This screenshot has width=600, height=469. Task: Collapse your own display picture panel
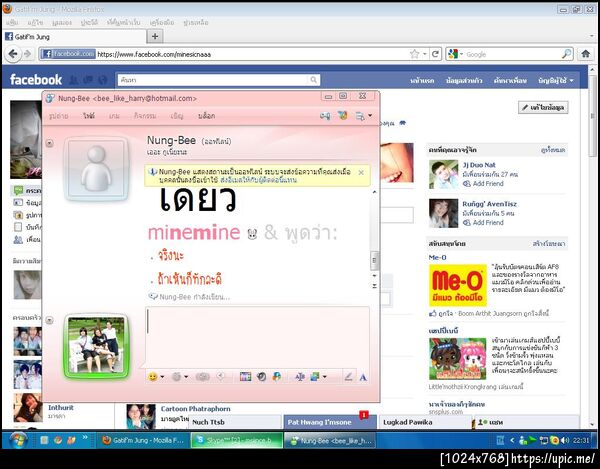[50, 320]
